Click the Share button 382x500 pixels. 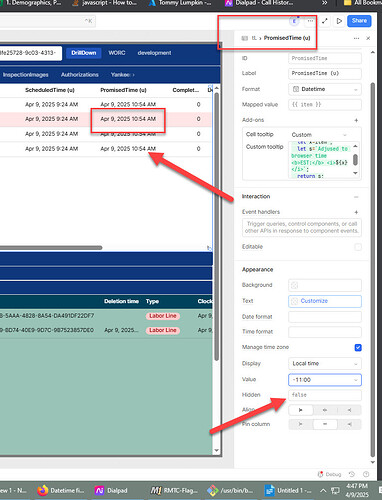coord(359,21)
